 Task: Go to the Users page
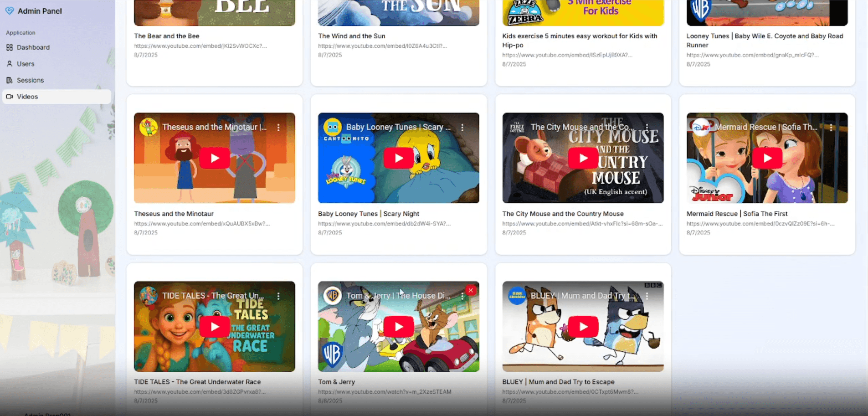[26, 64]
